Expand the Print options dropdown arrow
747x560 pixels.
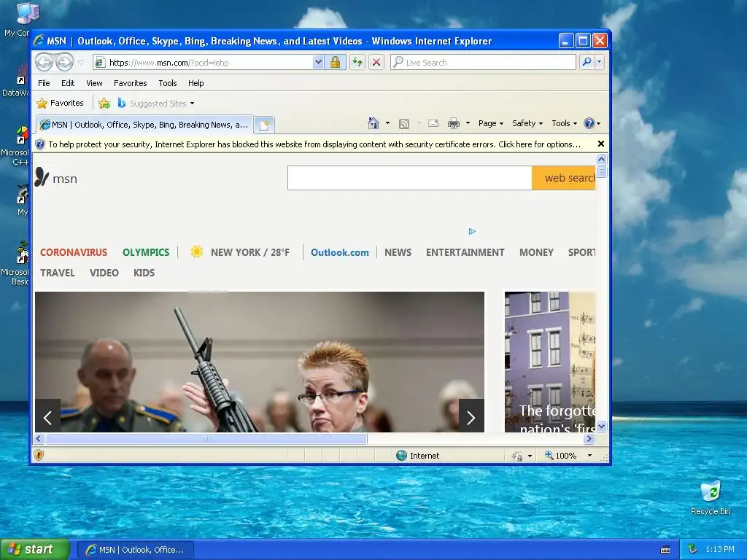[468, 123]
